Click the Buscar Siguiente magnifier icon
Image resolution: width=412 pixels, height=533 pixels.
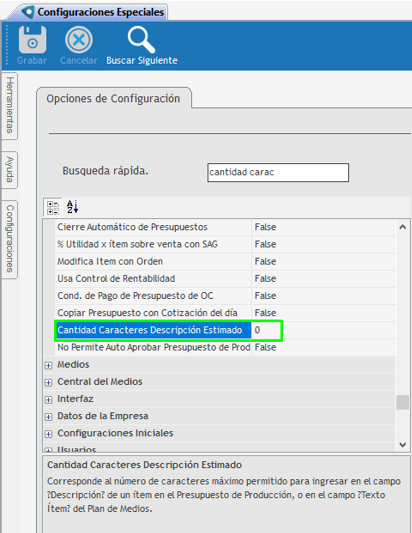click(141, 40)
